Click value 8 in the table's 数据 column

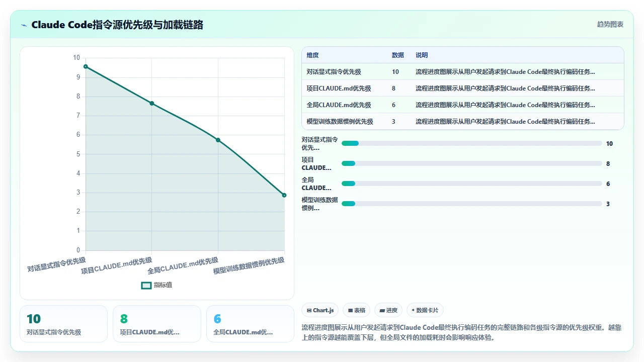click(393, 88)
